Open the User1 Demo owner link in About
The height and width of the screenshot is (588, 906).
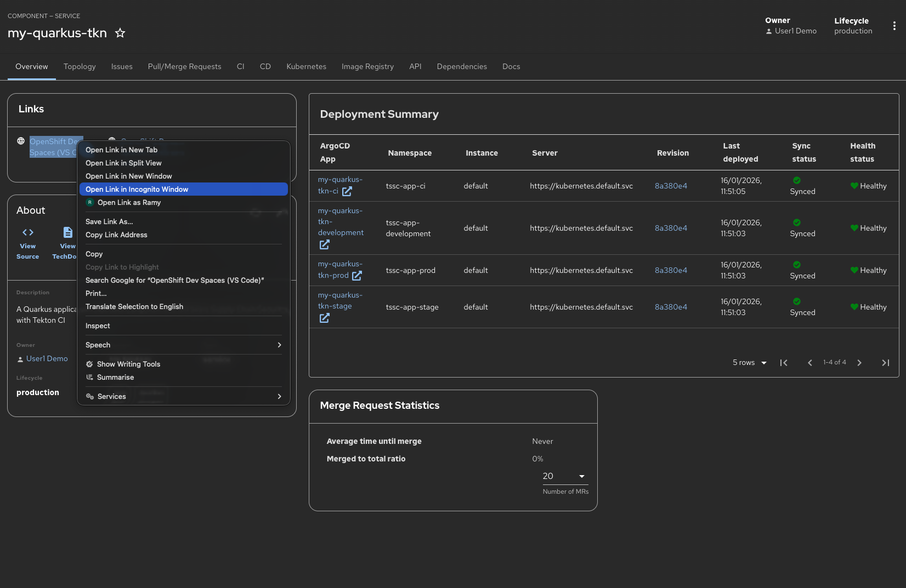pos(47,358)
